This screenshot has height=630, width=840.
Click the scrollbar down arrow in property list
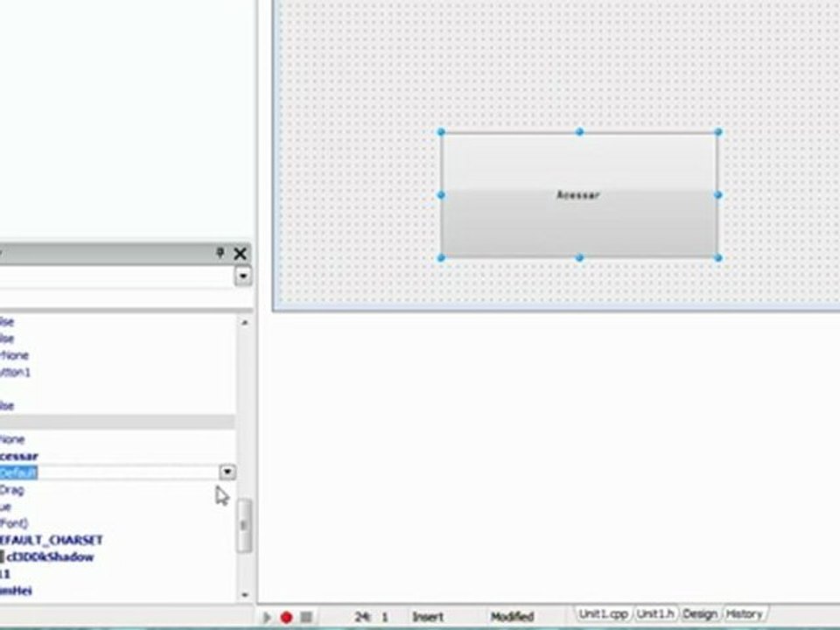pos(245,594)
